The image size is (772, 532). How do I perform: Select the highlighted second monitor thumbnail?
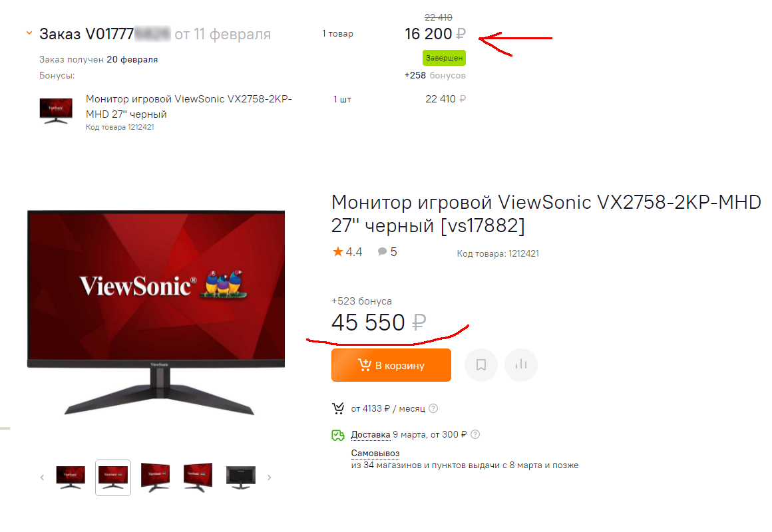113,477
